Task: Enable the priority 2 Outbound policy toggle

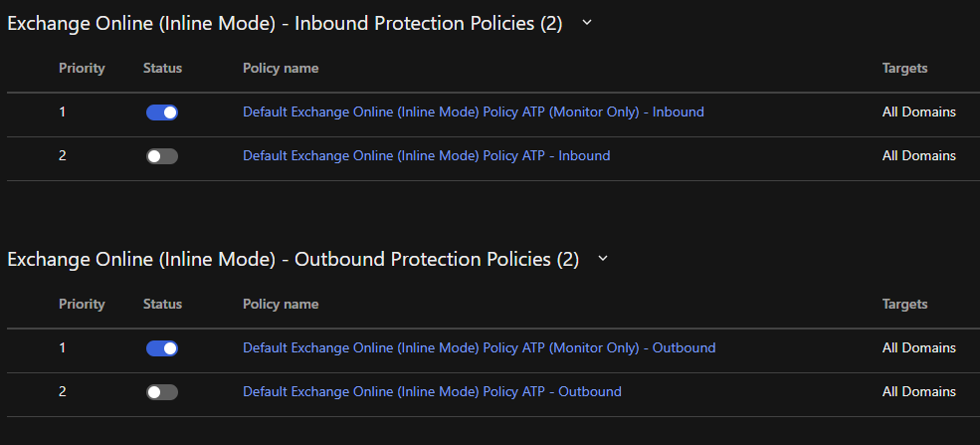Action: coord(162,392)
